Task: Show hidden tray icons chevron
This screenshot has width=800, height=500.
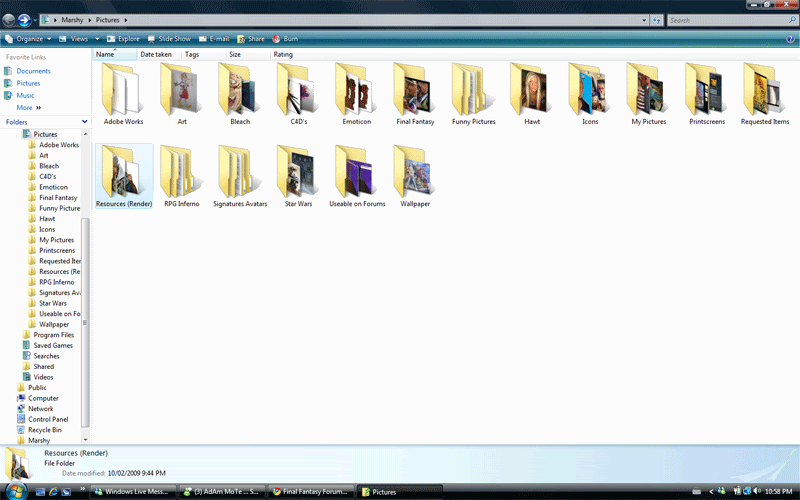Action: tap(711, 492)
